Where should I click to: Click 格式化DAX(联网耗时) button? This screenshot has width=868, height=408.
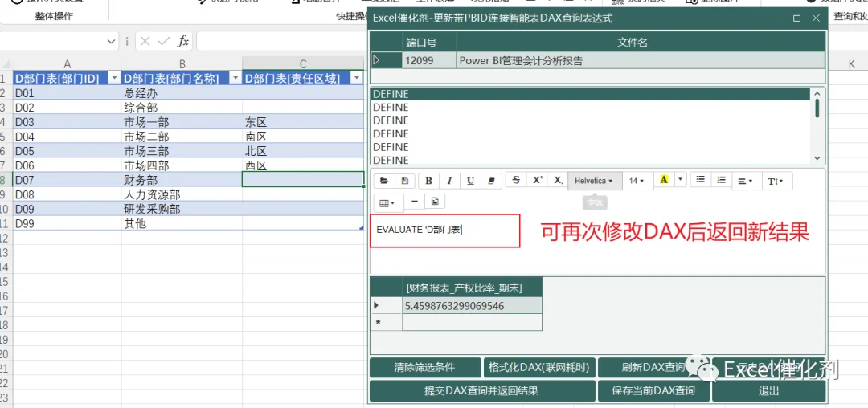tap(539, 367)
